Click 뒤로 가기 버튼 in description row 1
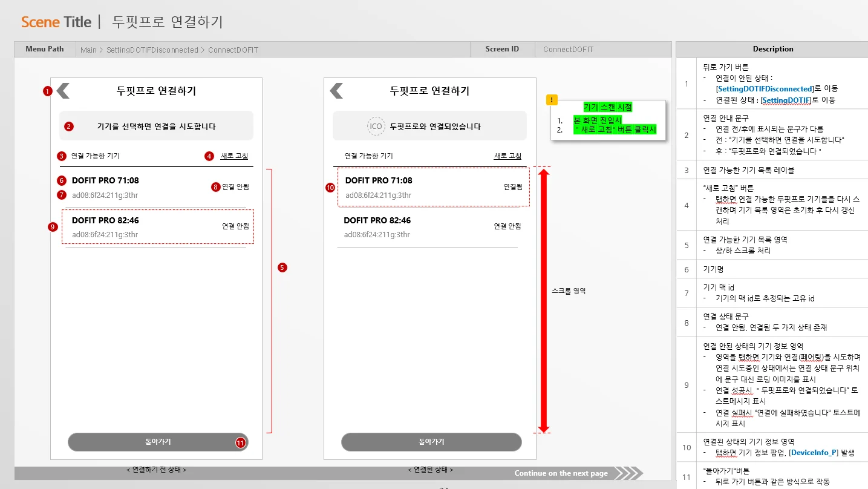This screenshot has width=868, height=489. [x=726, y=67]
